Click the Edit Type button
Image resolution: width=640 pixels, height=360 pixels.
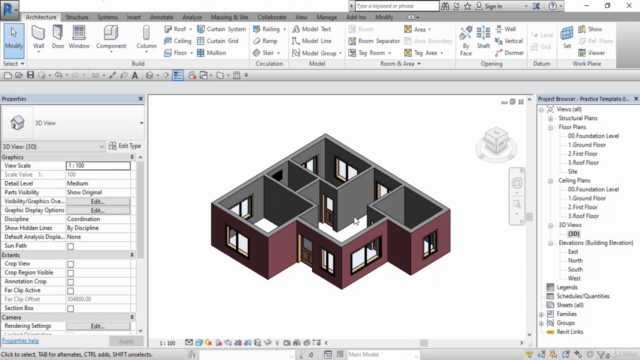coord(125,146)
